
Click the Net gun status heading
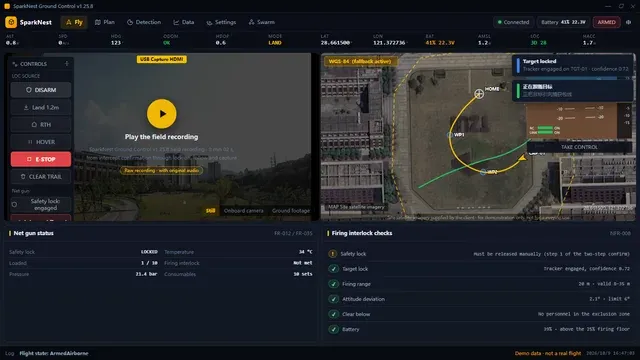pyautogui.click(x=33, y=233)
